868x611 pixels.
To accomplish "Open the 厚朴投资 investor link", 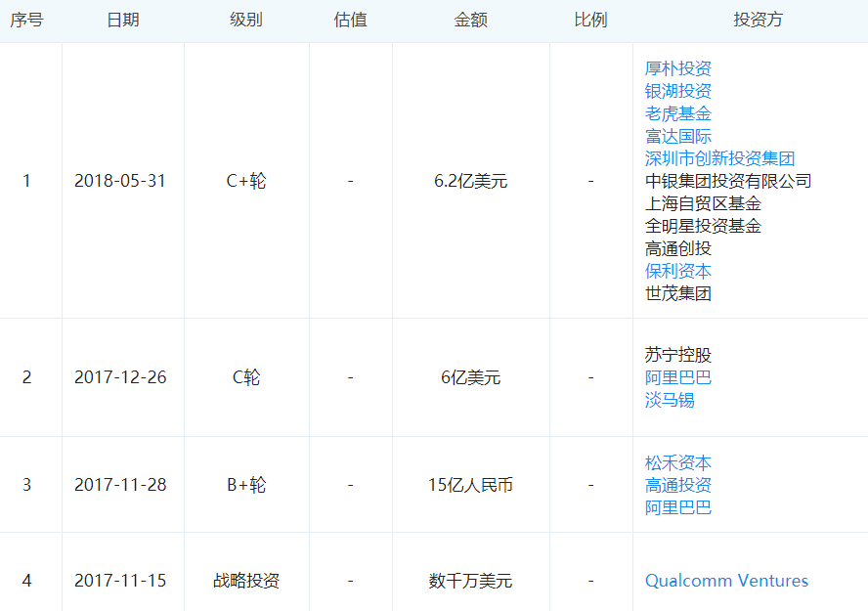I will [x=678, y=68].
